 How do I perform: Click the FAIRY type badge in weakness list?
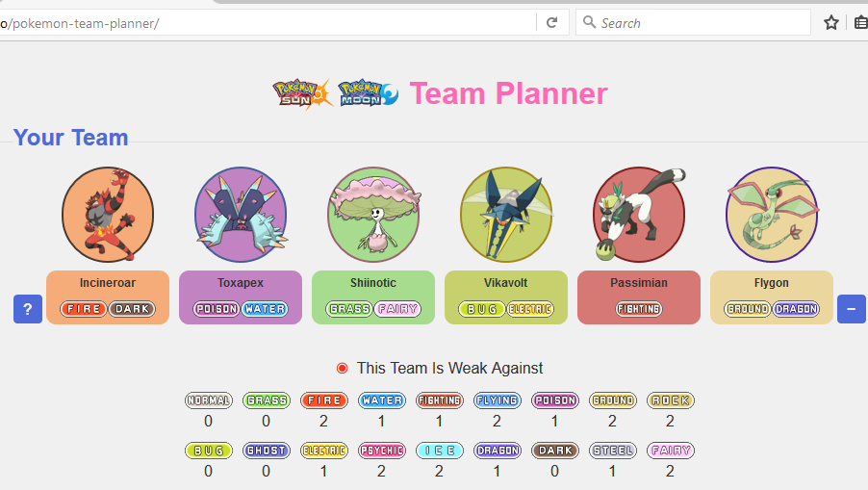pos(671,451)
